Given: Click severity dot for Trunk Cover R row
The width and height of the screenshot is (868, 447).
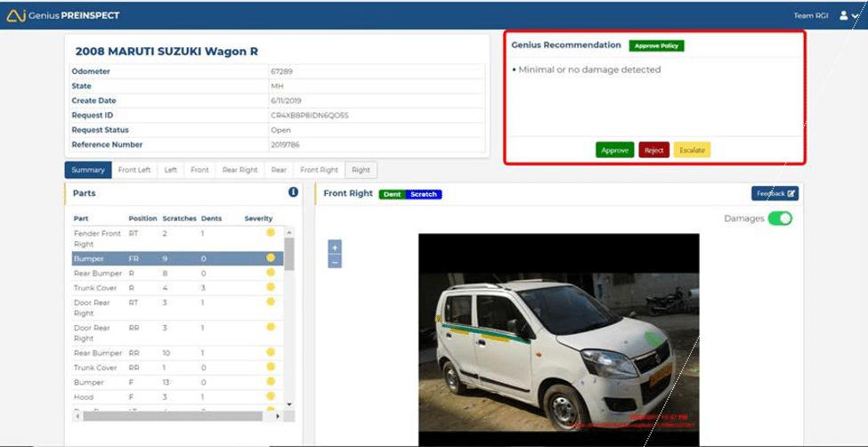Looking at the screenshot, I should point(271,287).
